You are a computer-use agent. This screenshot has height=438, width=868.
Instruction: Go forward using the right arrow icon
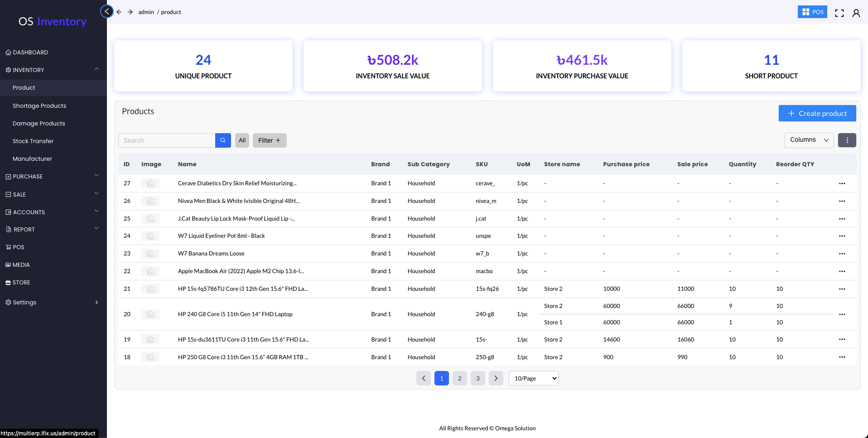pyautogui.click(x=130, y=12)
